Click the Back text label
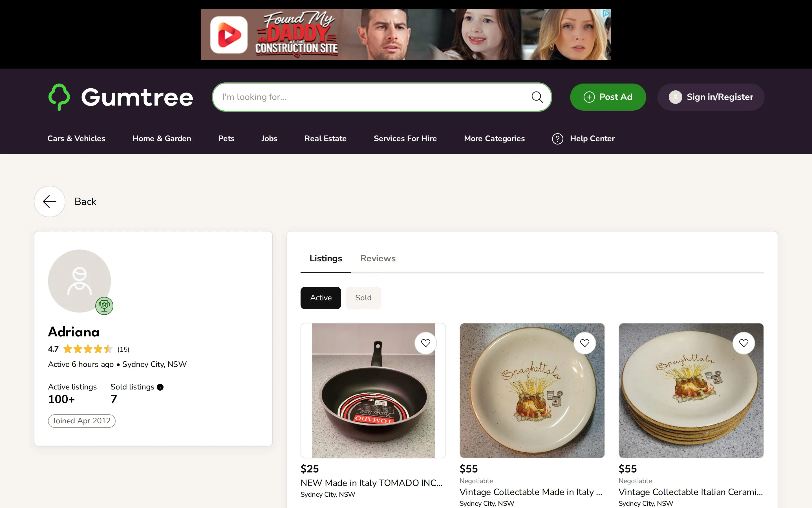Screen dimensions: 812x508 point(85,202)
